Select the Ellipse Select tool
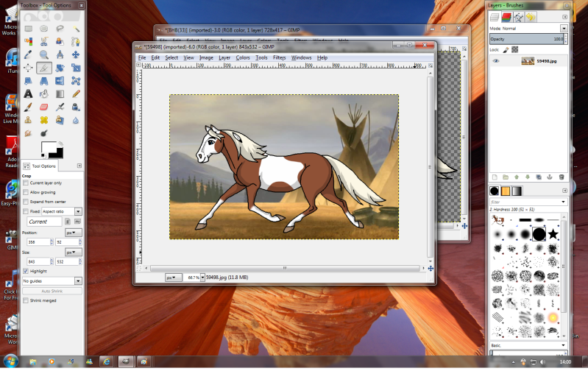Viewport: 588px width, 371px height. [44, 29]
